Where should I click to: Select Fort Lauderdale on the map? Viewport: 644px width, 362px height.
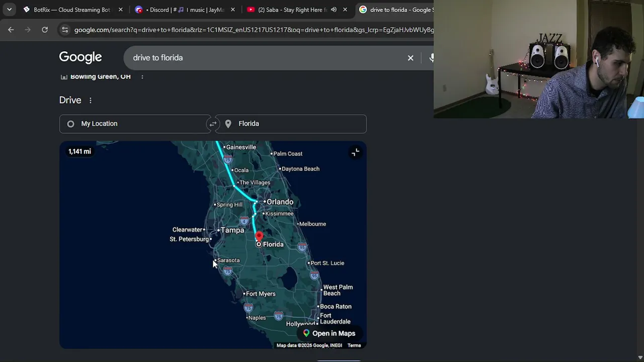point(335,319)
